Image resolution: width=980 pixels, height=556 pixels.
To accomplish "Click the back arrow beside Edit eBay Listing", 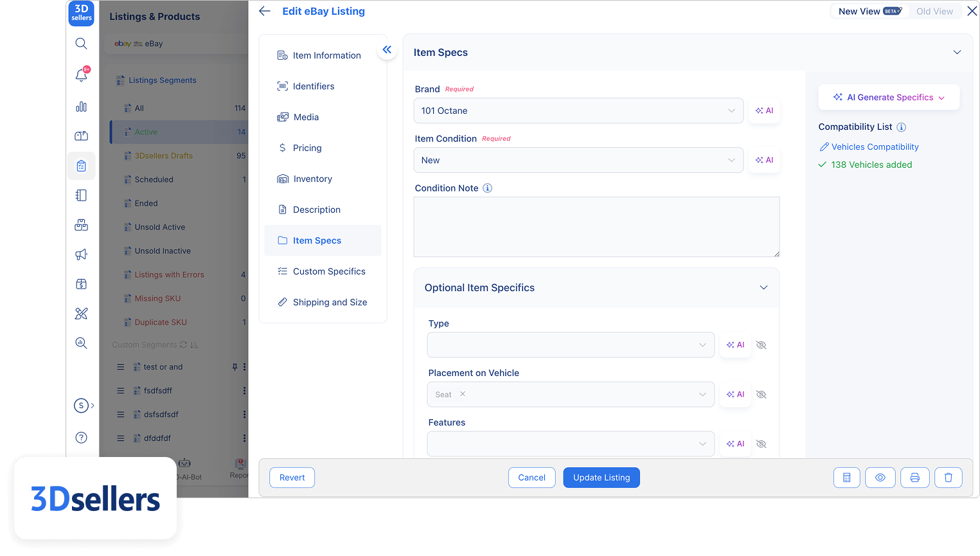I will tap(265, 11).
